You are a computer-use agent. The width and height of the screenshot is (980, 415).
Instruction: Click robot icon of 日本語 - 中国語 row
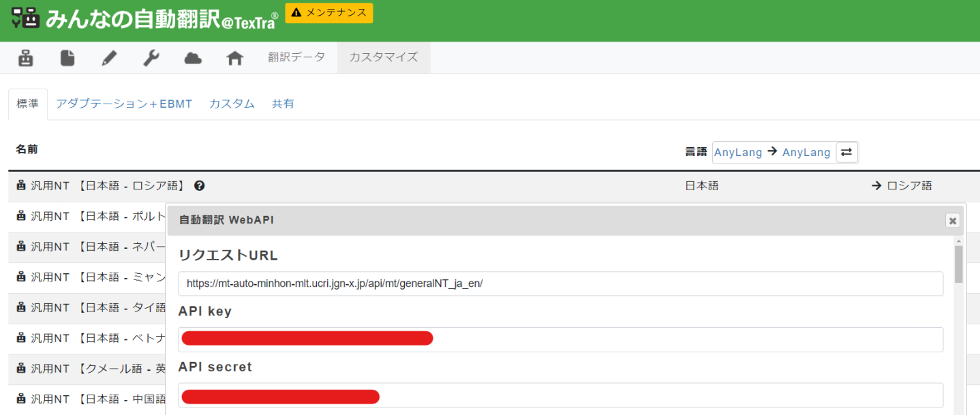(21, 399)
